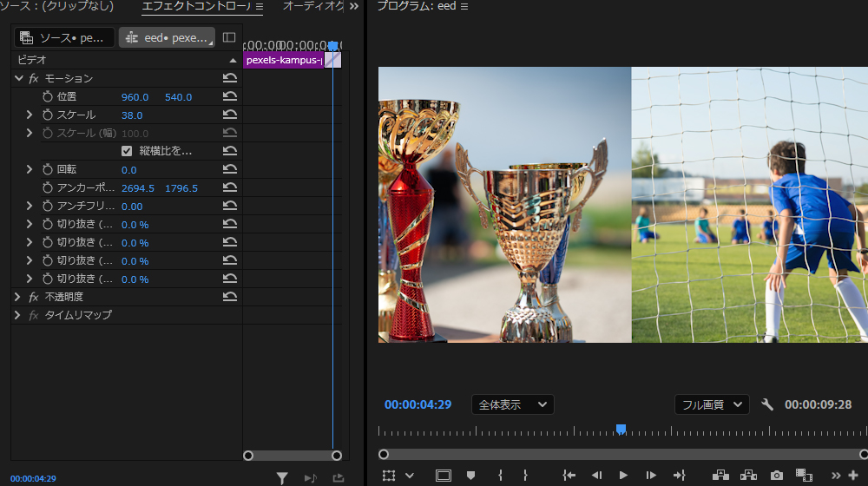This screenshot has height=486, width=868.
Task: Open the button editor plus icon
Action: 853,476
